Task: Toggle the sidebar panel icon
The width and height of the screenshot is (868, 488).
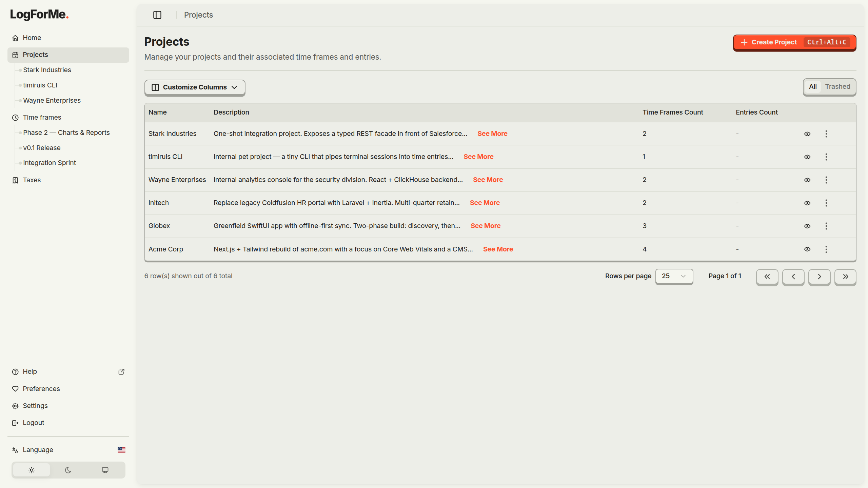Action: point(157,15)
